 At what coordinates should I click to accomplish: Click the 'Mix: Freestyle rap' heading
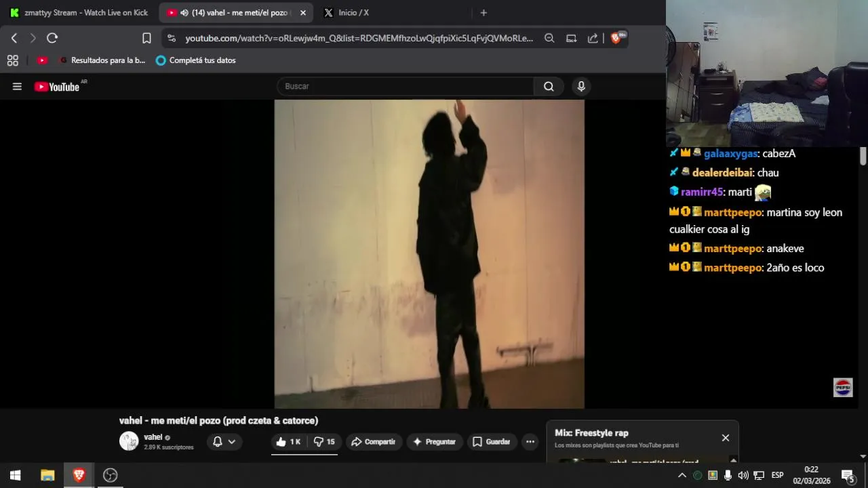click(x=591, y=433)
